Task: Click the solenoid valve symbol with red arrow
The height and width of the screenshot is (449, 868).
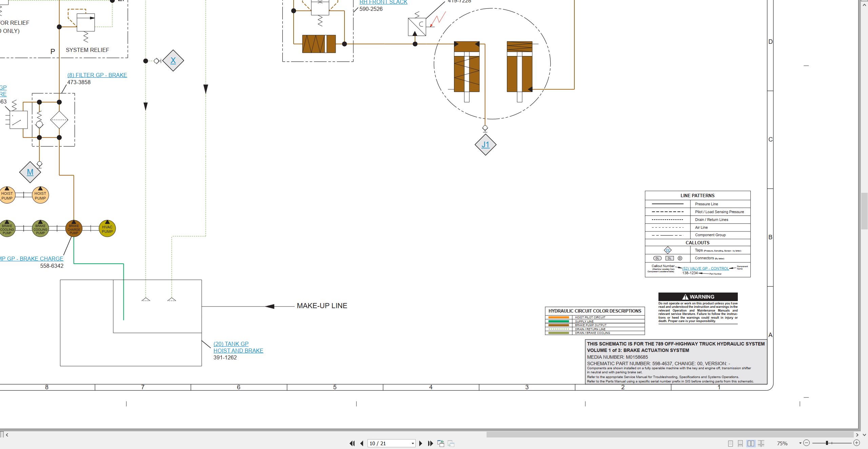Action: coord(417,27)
